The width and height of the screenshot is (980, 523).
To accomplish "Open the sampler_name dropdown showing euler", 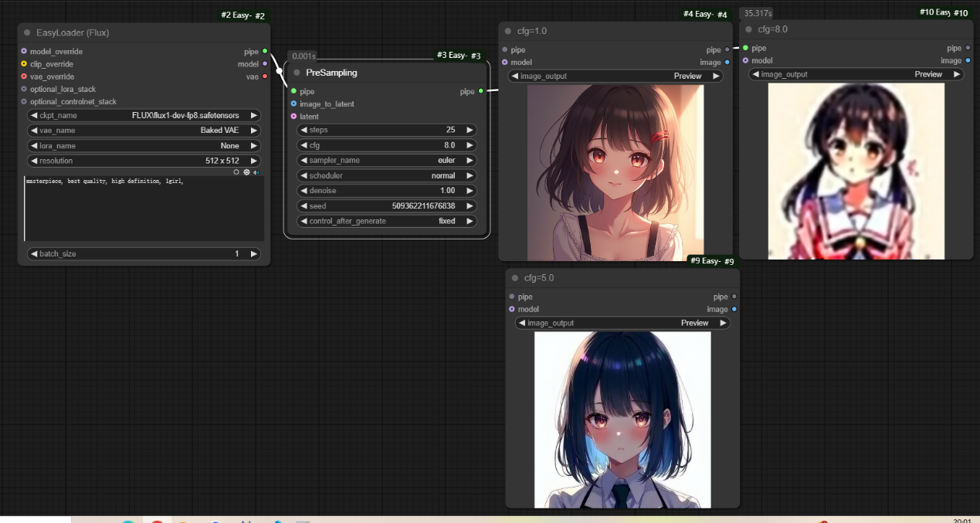I will pyautogui.click(x=387, y=161).
